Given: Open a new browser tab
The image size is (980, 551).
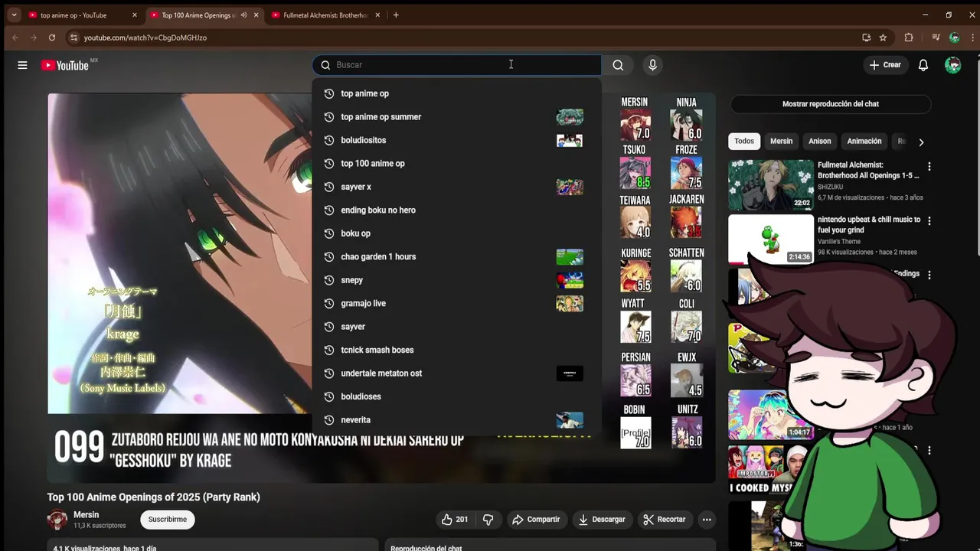Looking at the screenshot, I should [x=396, y=15].
